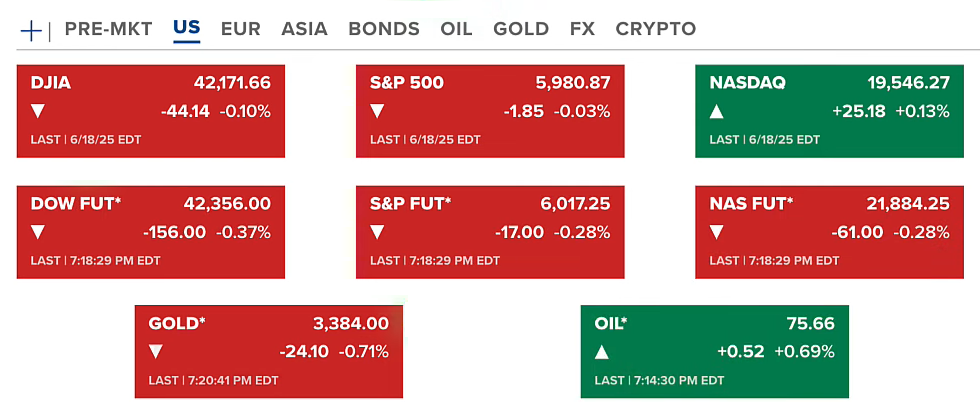Screen dimensions: 980x416
Task: Click the S&P 500 index name
Action: coord(406,83)
